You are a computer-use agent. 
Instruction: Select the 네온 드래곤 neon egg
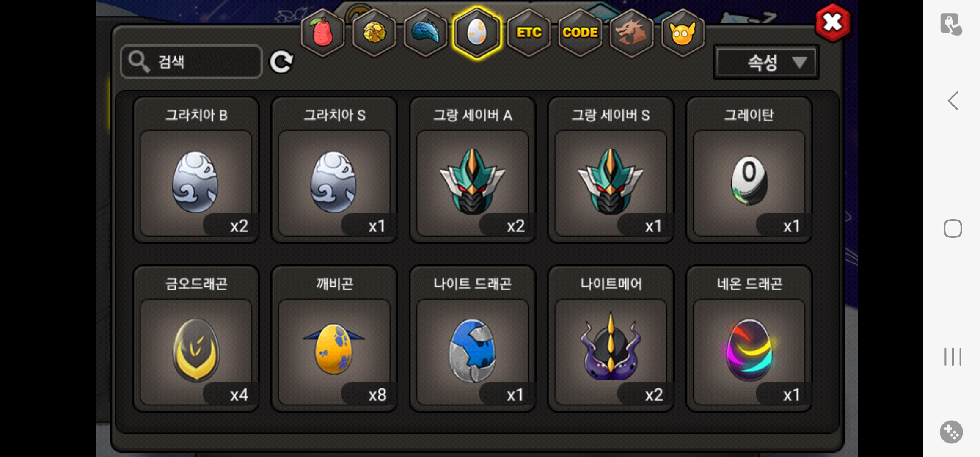749,339
